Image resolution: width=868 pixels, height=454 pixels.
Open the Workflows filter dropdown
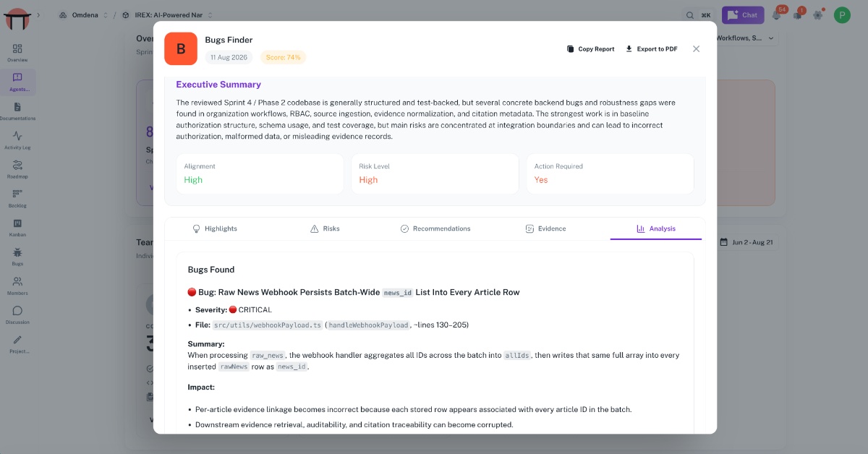tap(746, 38)
